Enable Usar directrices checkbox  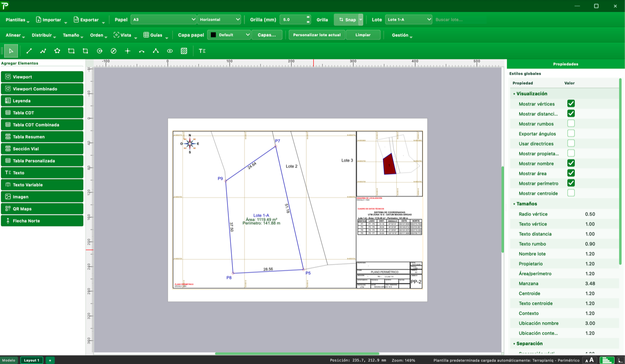[571, 143]
